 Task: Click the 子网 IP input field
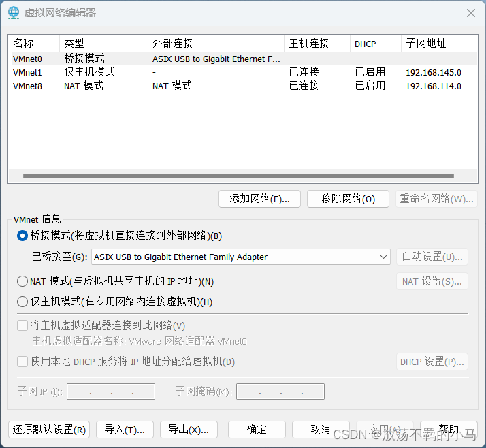[x=111, y=391]
